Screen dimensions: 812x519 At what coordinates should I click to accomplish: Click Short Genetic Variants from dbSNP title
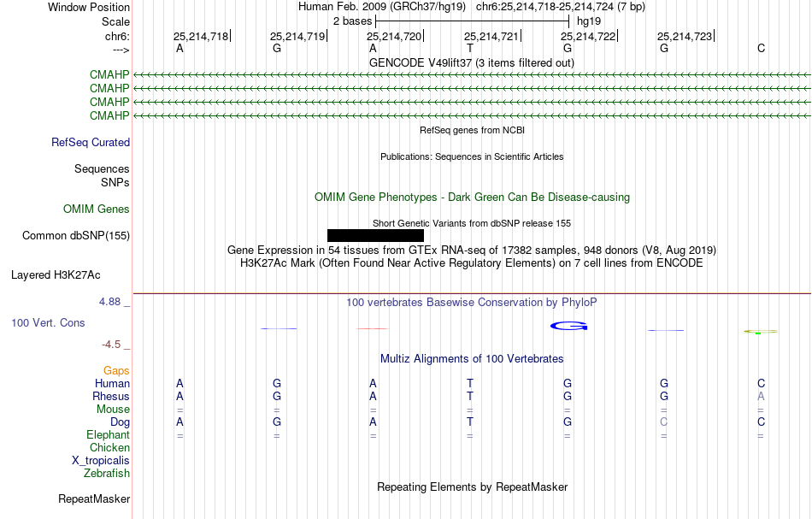coord(472,224)
